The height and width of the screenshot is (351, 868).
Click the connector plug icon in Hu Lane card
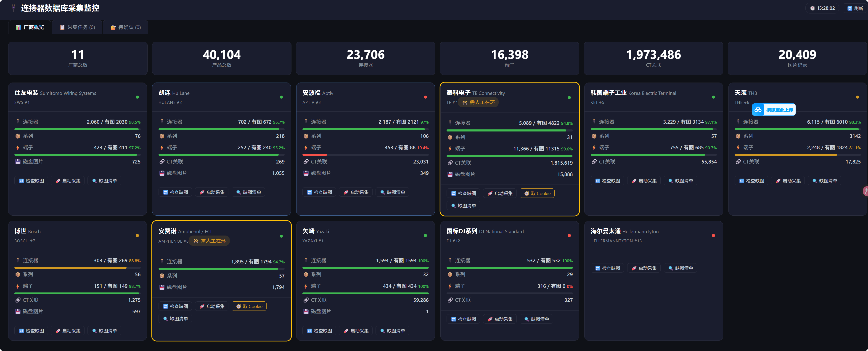pyautogui.click(x=162, y=122)
